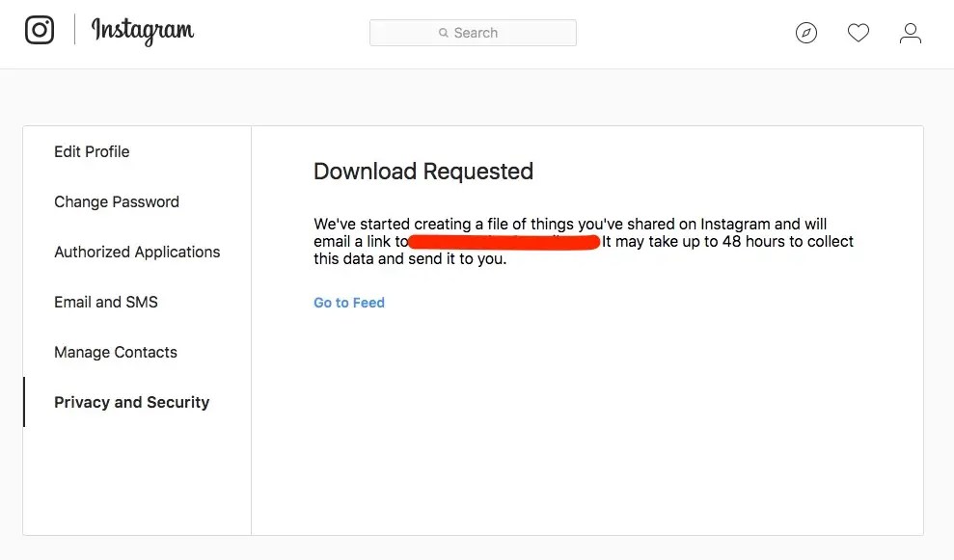Viewport: 954px width, 560px height.
Task: Switch to Email and SMS settings
Action: pyautogui.click(x=106, y=303)
